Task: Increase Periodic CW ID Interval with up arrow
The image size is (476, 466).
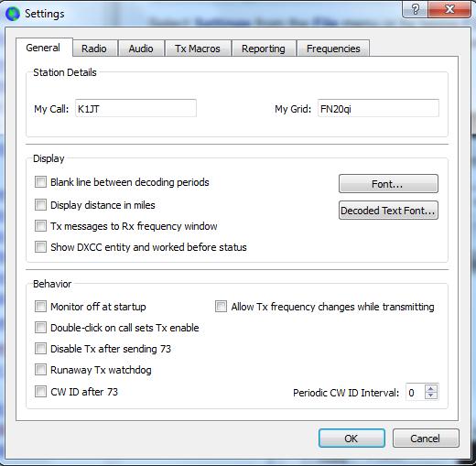Action: tap(431, 388)
